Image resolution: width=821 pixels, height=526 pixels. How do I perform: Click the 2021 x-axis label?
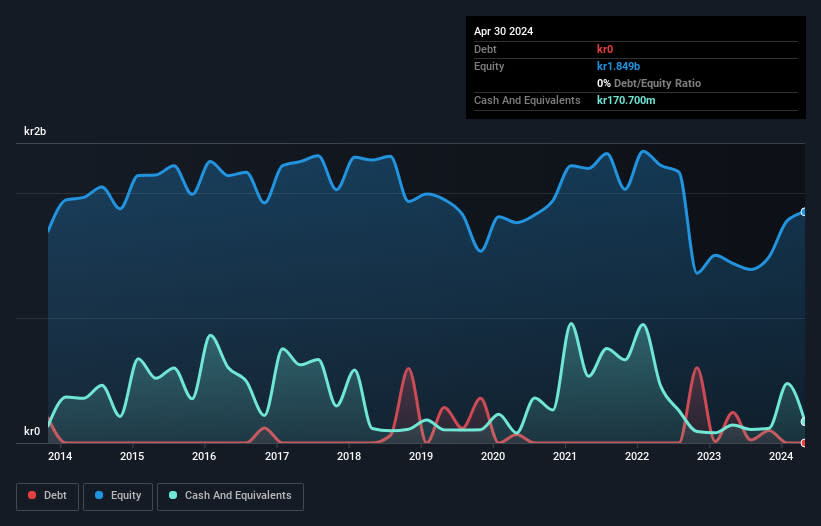(x=565, y=456)
